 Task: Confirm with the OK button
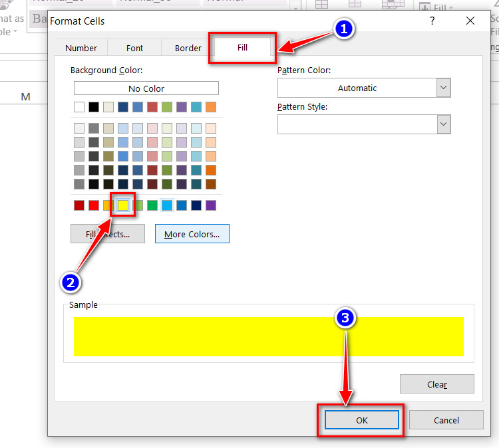pyautogui.click(x=361, y=420)
